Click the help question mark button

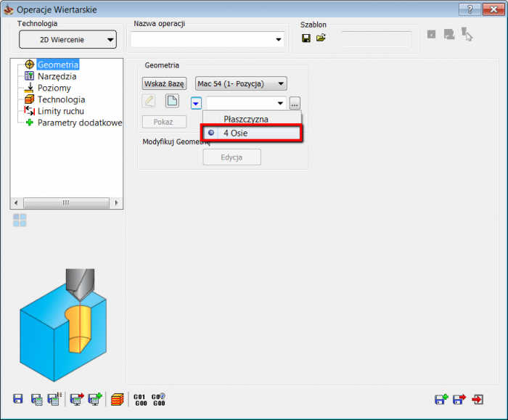[471, 9]
